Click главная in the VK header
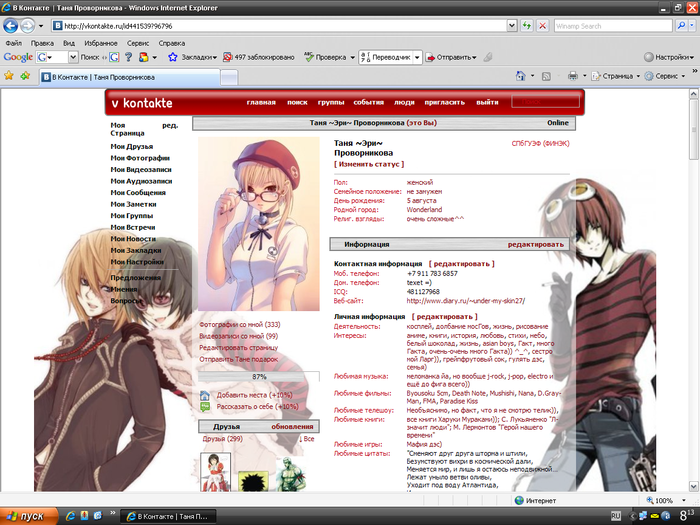 click(261, 102)
